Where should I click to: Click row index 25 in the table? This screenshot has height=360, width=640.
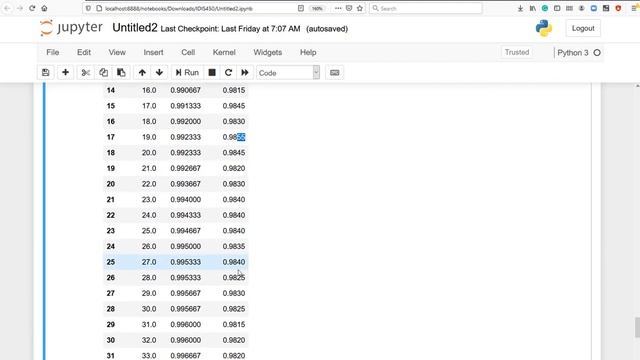tap(111, 262)
